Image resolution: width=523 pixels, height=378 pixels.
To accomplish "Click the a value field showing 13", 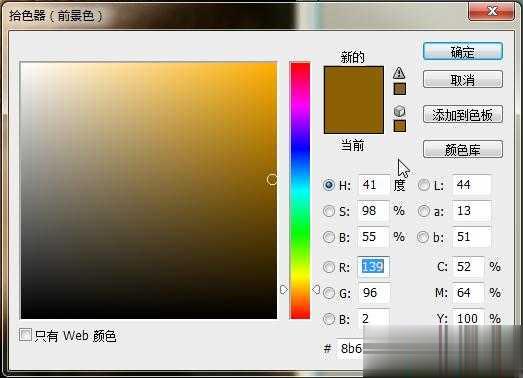I will (x=472, y=211).
